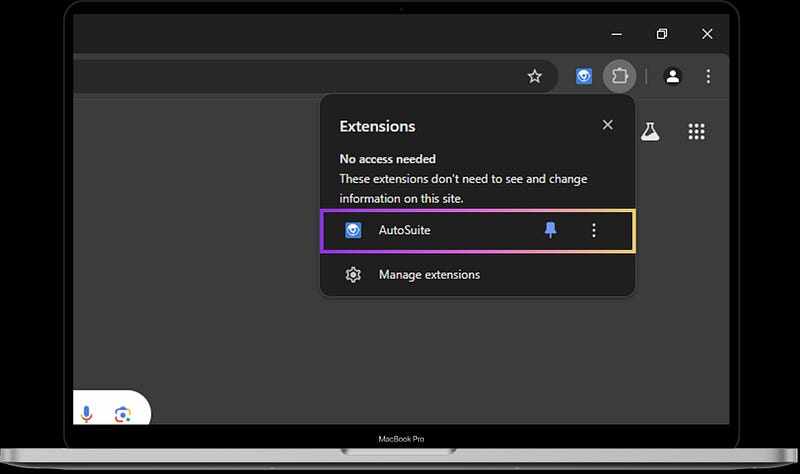
Task: Expand the Google apps grid launcher
Action: click(697, 131)
